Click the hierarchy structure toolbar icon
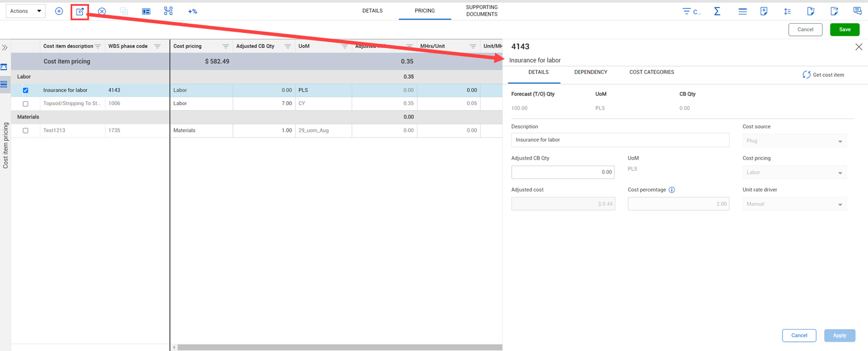 (x=168, y=11)
